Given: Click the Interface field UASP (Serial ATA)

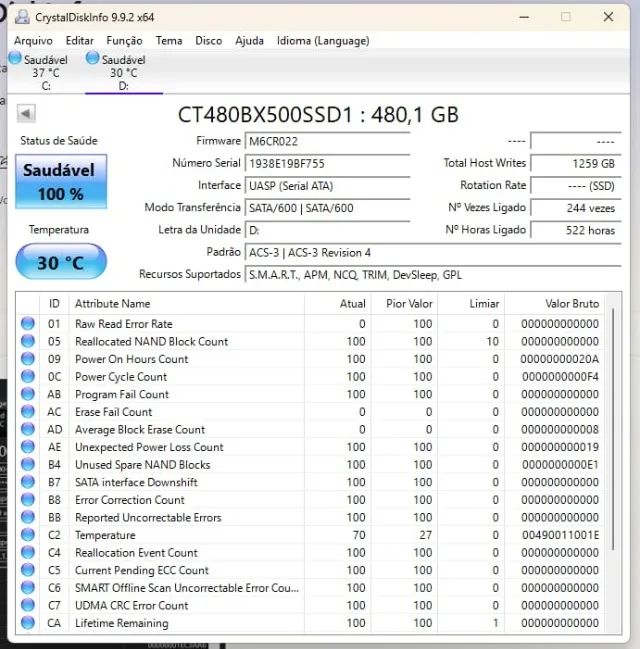Looking at the screenshot, I should coord(327,186).
